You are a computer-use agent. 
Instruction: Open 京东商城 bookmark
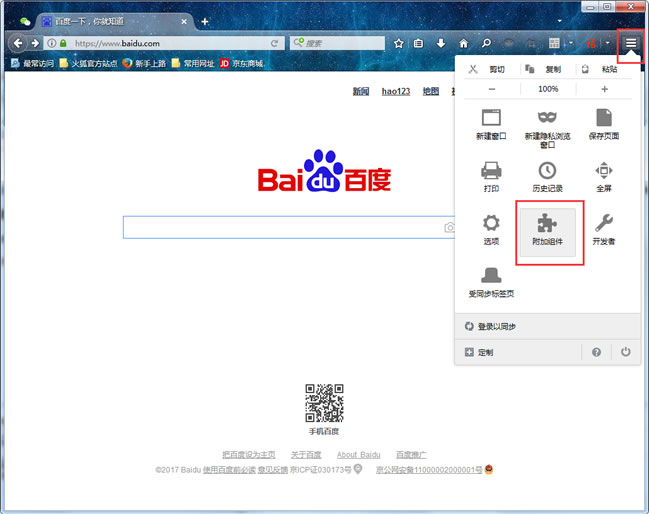click(x=242, y=63)
